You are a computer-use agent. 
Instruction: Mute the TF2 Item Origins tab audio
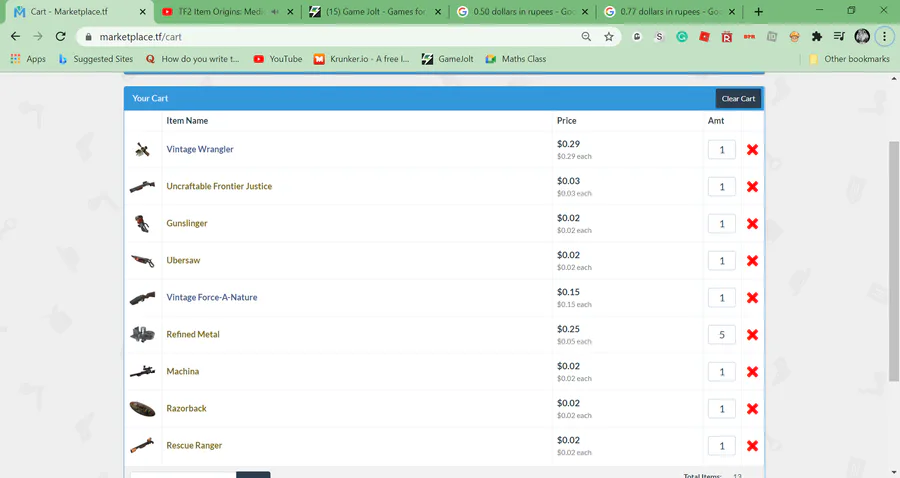[x=275, y=11]
